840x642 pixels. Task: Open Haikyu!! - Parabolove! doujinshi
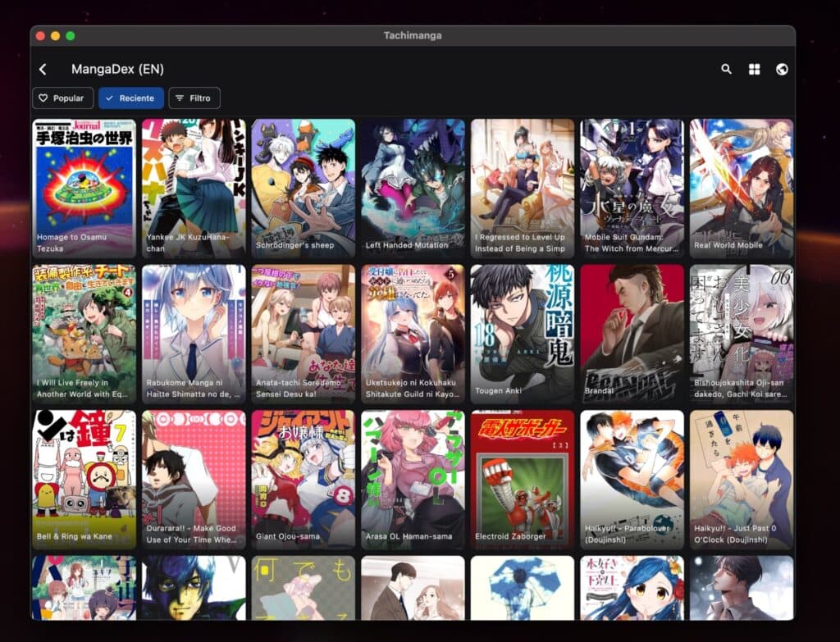pyautogui.click(x=632, y=476)
